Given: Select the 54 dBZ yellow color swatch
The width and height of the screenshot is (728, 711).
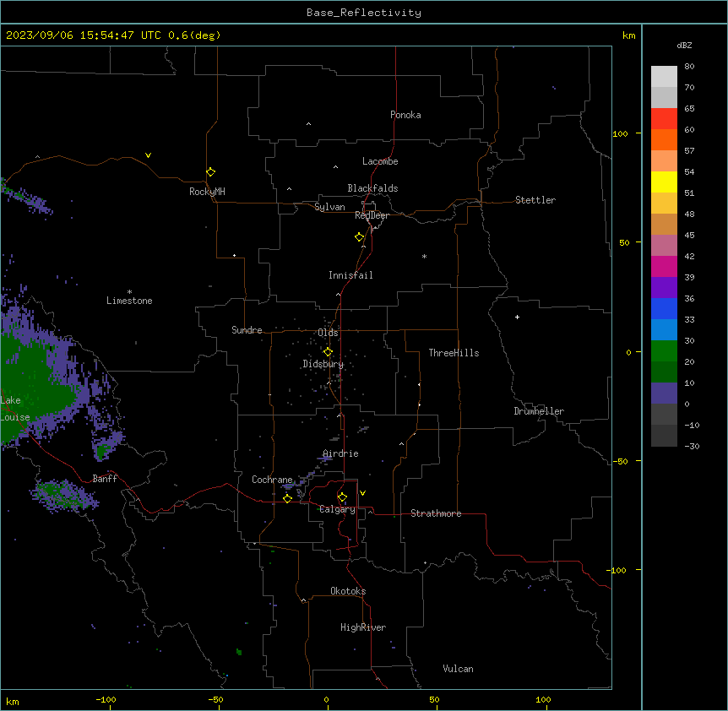Looking at the screenshot, I should [664, 182].
